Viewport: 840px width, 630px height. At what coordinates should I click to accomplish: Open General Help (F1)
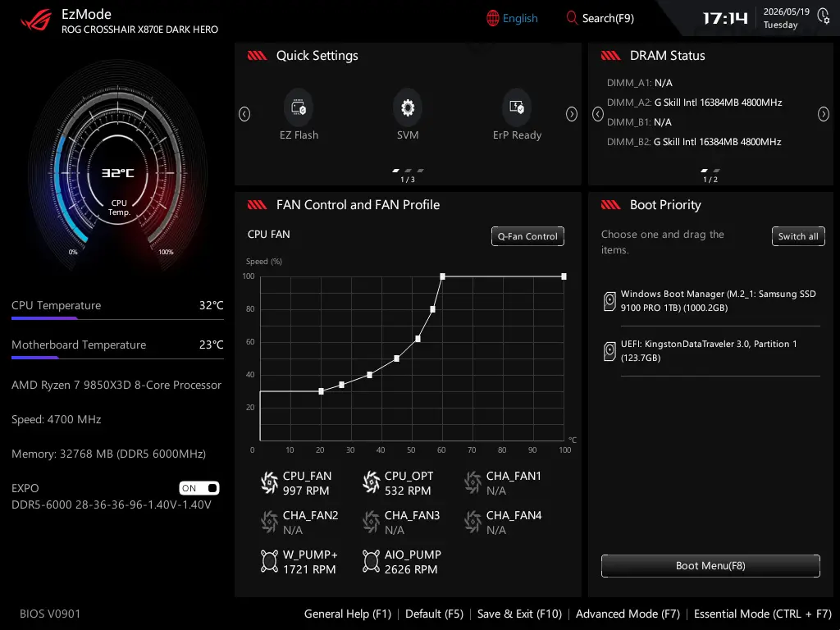[x=348, y=614]
